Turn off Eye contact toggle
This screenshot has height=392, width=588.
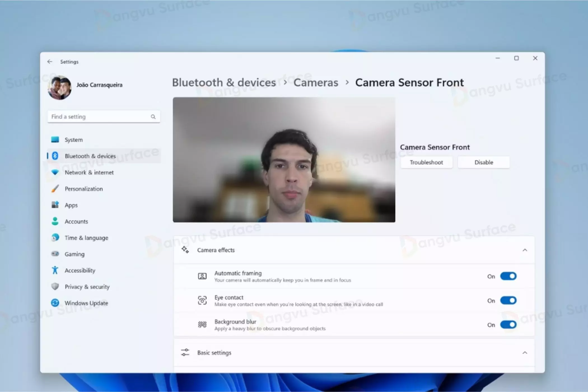click(508, 300)
